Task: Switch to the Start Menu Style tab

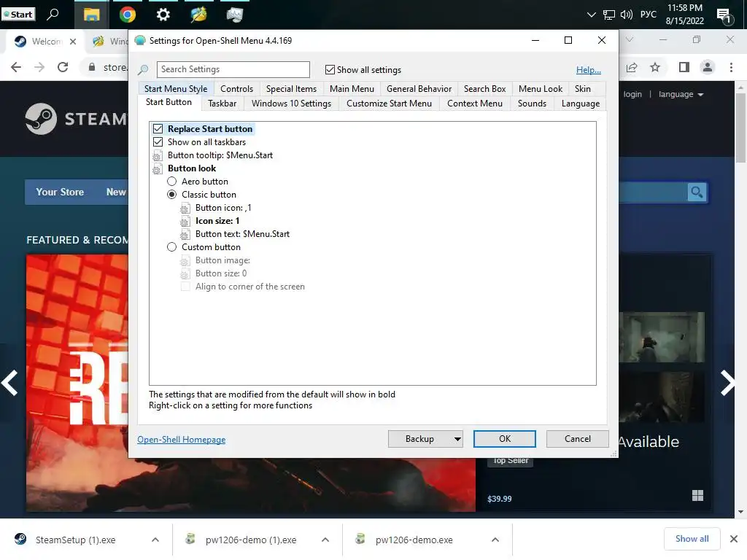Action: click(176, 89)
